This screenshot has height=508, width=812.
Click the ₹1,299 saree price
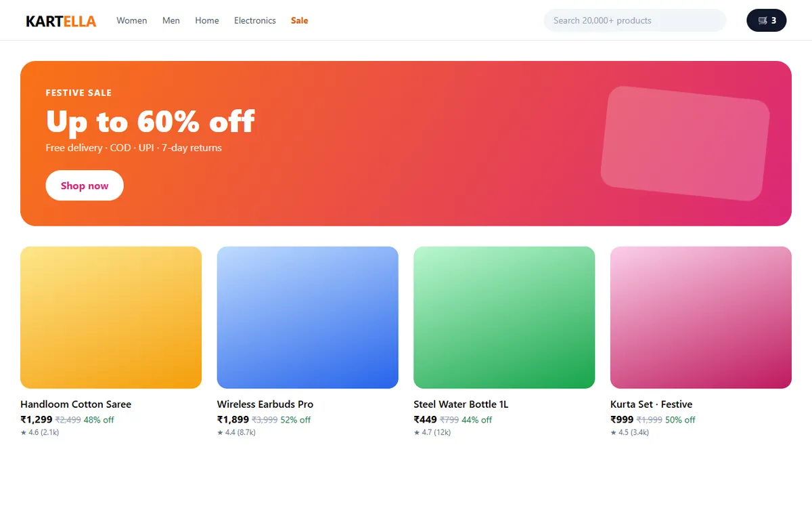(37, 419)
